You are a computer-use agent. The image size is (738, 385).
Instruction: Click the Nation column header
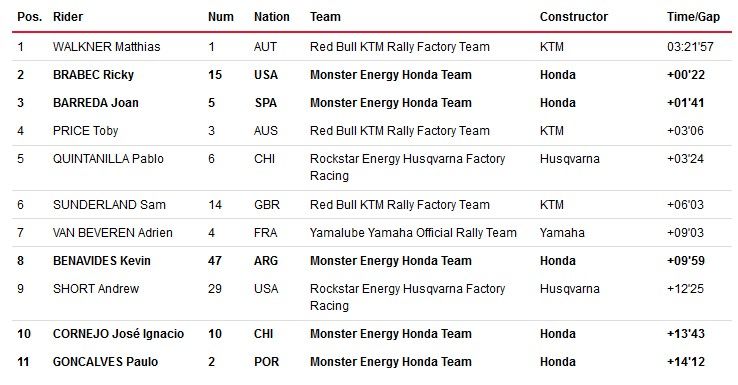tap(272, 17)
